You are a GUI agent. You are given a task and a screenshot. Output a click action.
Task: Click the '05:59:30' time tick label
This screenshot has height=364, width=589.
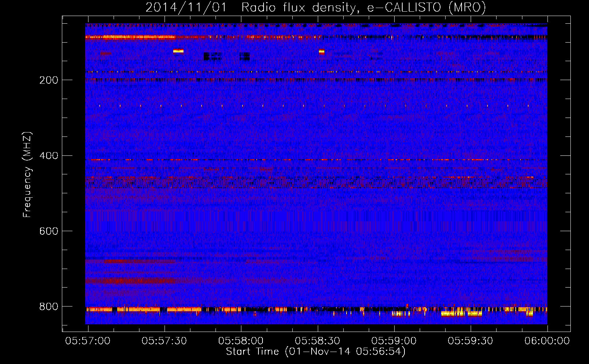coord(470,341)
